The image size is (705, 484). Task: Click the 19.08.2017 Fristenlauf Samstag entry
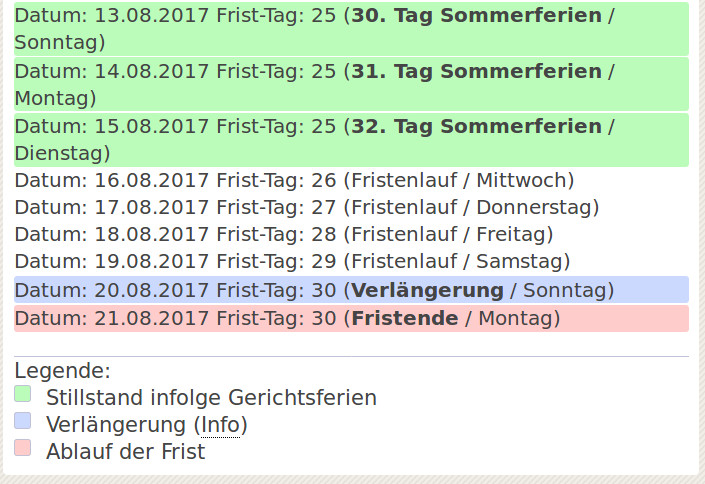[x=292, y=261]
